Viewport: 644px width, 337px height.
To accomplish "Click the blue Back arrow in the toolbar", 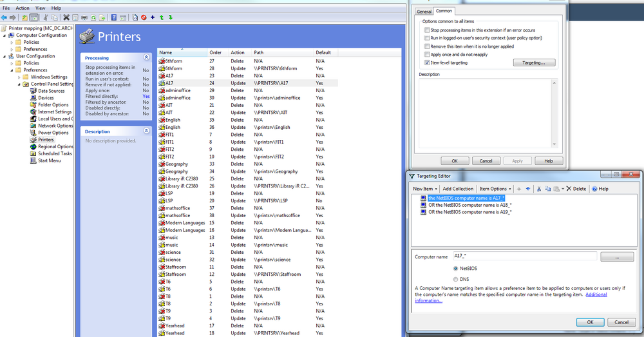I will point(4,17).
